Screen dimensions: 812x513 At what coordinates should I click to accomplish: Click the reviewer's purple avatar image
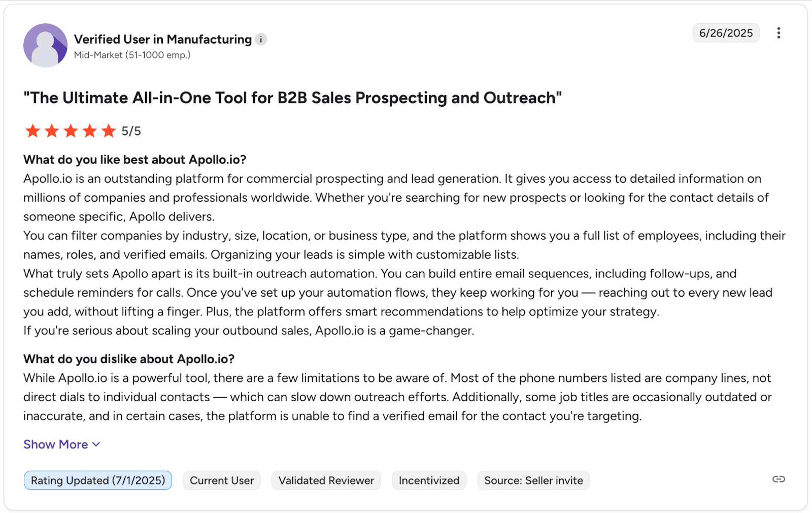coord(45,45)
